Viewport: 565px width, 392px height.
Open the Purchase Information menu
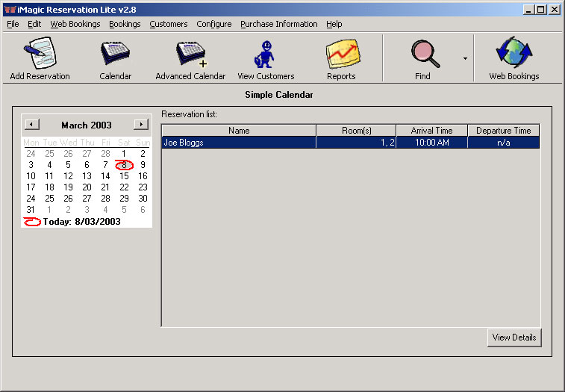tap(279, 24)
